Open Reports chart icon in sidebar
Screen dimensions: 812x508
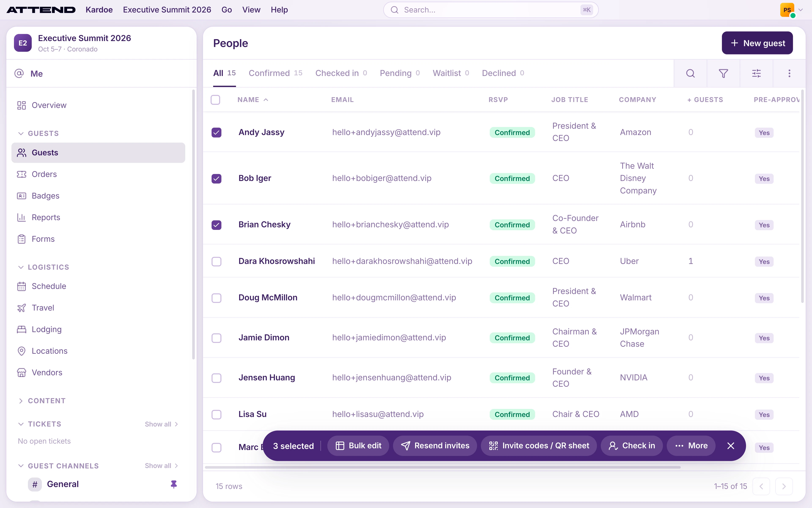tap(22, 218)
